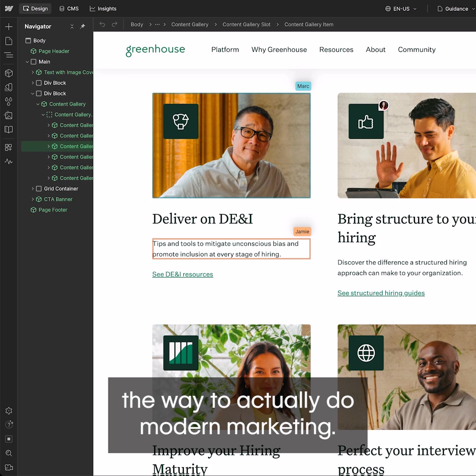
Task: Click See DE&I resources link
Action: click(x=182, y=275)
